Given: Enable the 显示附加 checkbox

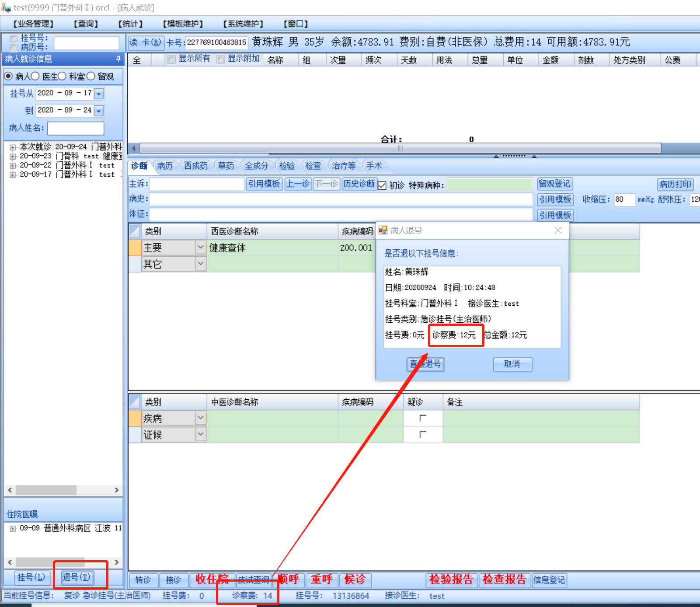Looking at the screenshot, I should 221,59.
